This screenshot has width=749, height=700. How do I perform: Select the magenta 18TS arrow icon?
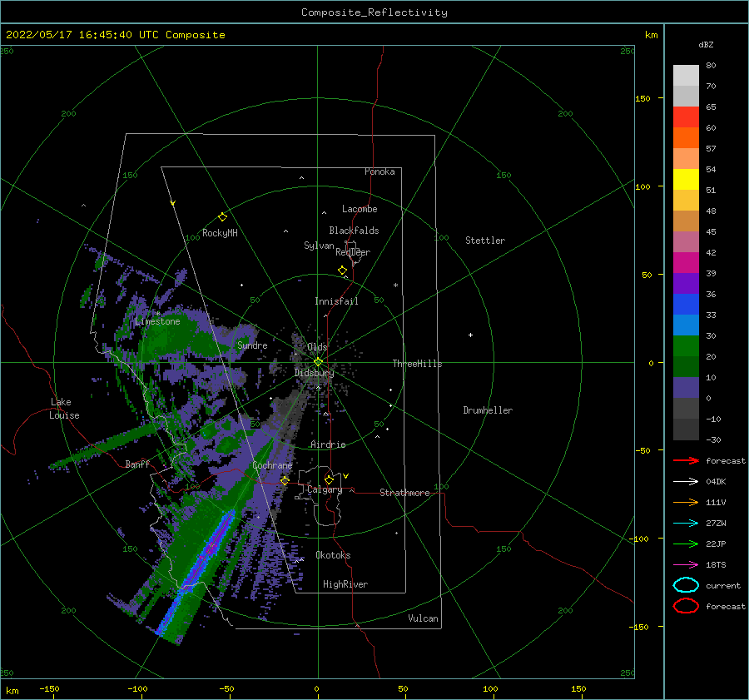pos(686,565)
